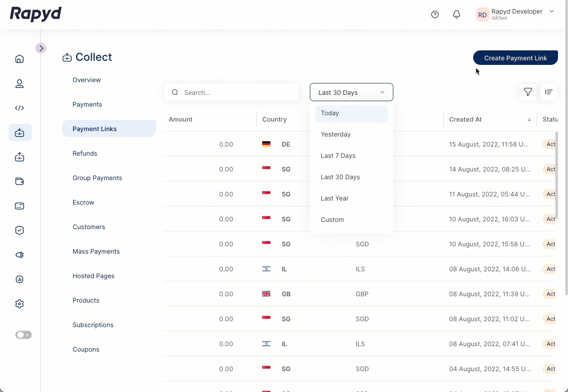Click date 15 August, 2022, 11:58
568x392 pixels.
[489, 144]
